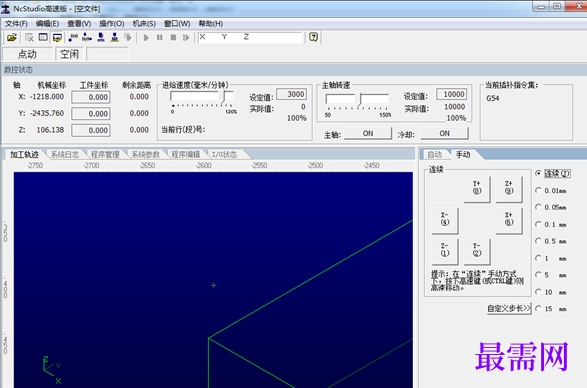The height and width of the screenshot is (388, 587).
Task: Click the pause toolbar icon
Action: [x=160, y=37]
